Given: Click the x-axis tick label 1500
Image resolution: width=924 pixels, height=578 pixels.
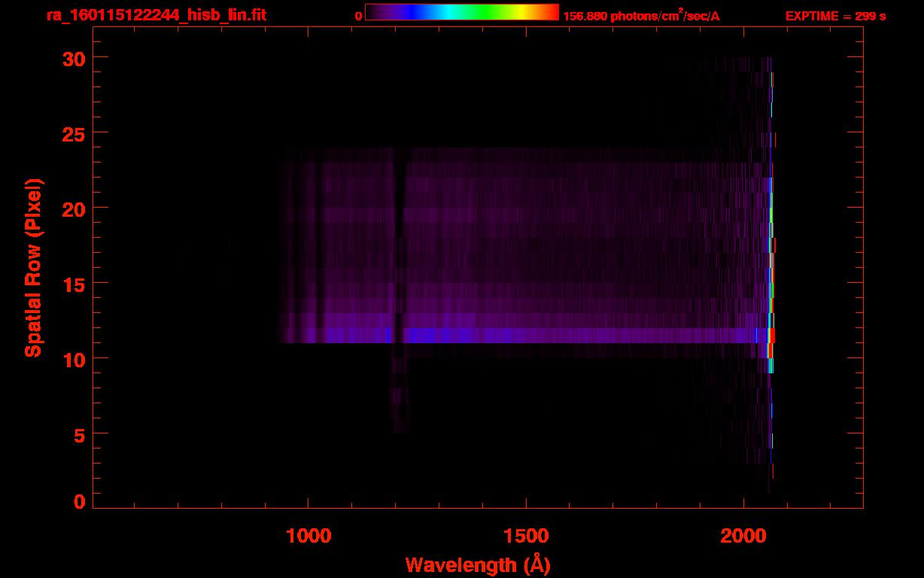Looking at the screenshot, I should pos(526,535).
